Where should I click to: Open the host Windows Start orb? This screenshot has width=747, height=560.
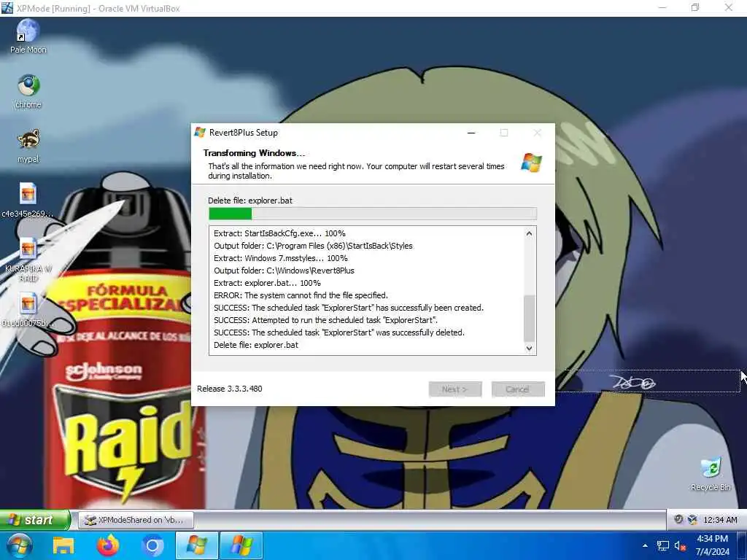point(19,545)
